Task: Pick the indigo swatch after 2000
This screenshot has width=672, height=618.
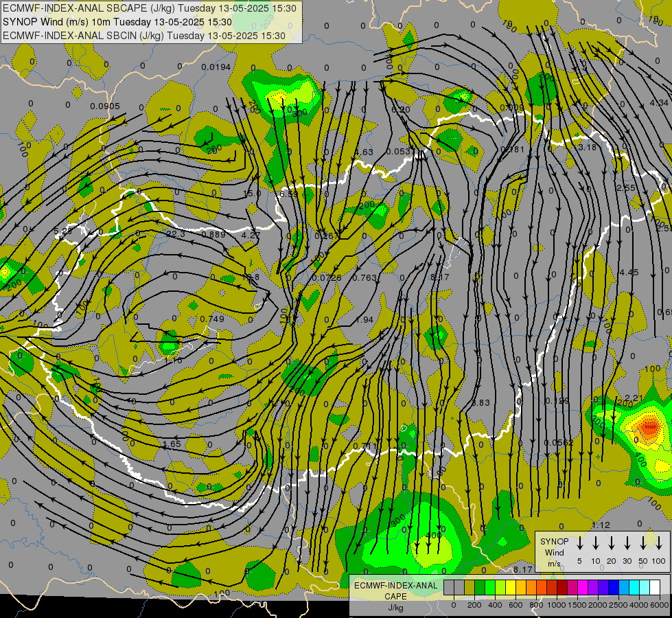Action: point(603,588)
